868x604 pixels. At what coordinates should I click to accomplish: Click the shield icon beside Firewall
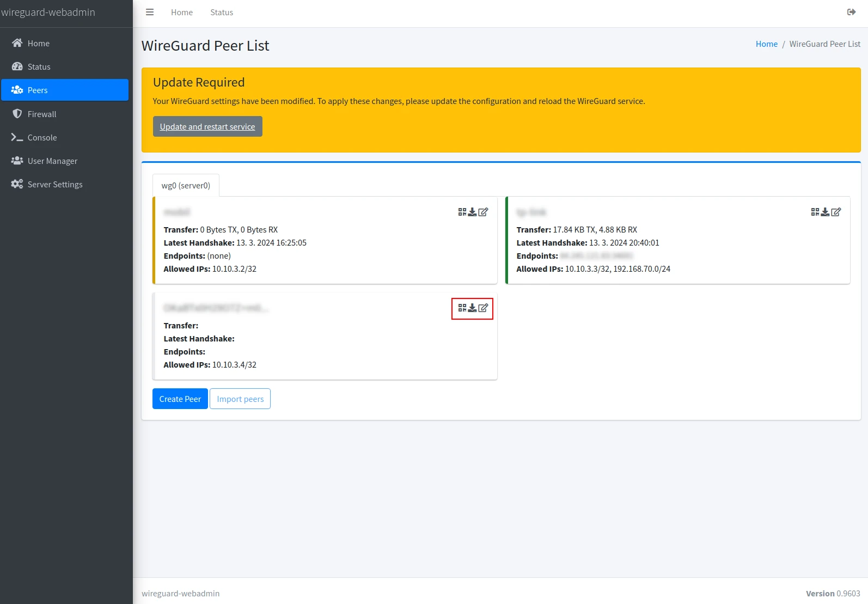(x=17, y=114)
